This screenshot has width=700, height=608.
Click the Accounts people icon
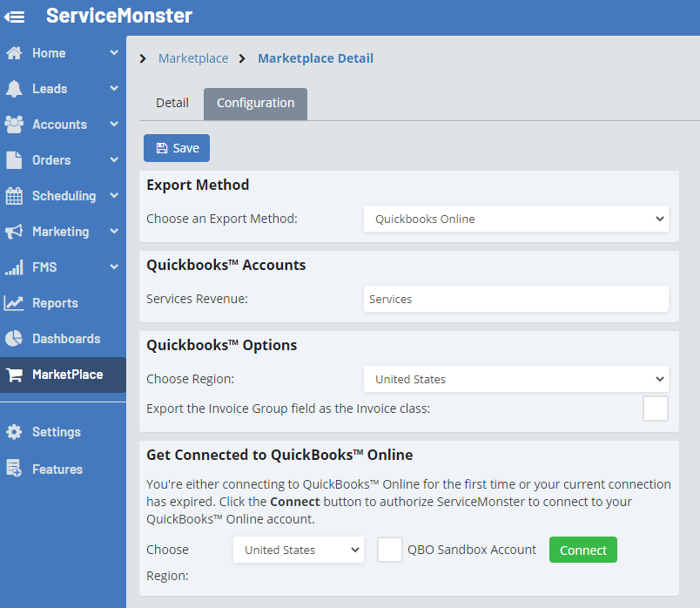click(14, 125)
